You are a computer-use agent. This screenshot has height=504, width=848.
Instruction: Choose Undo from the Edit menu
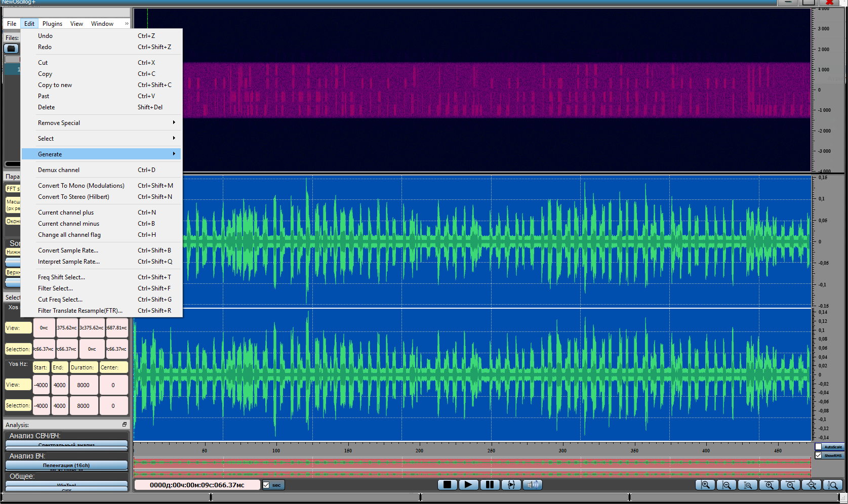(x=102, y=36)
